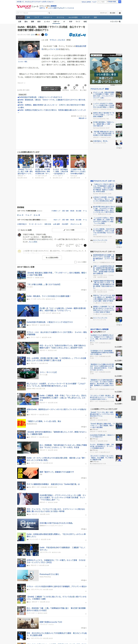Image resolution: width=138 pixels, height=644 pixels.
Task: Click the back-to-top arrow button
Action: tap(133, 398)
